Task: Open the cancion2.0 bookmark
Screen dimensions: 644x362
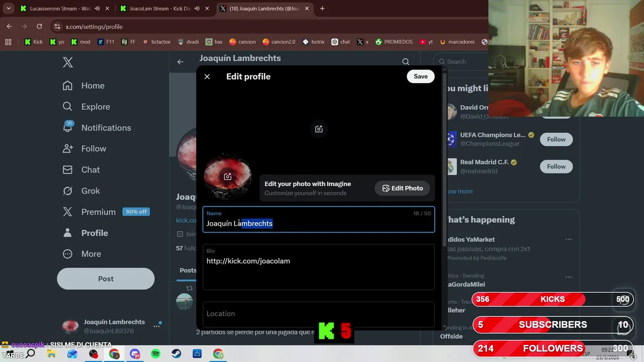Action: (x=278, y=42)
